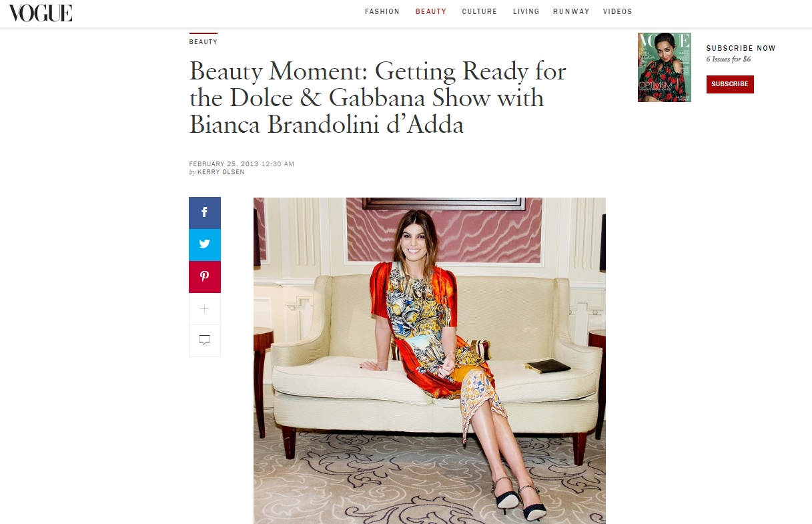812x524 pixels.
Task: Open the Fashion menu item
Action: coord(382,12)
